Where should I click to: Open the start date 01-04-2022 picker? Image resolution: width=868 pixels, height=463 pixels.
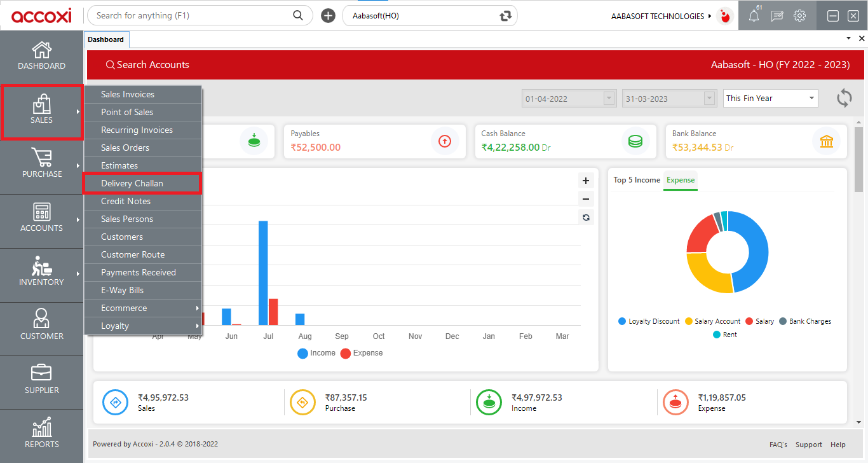click(x=569, y=98)
